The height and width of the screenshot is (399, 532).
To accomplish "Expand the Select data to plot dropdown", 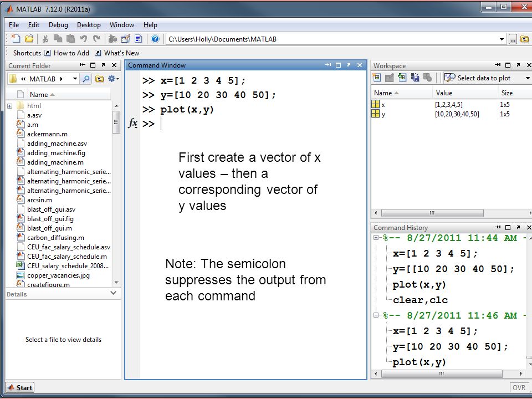I will [x=527, y=78].
